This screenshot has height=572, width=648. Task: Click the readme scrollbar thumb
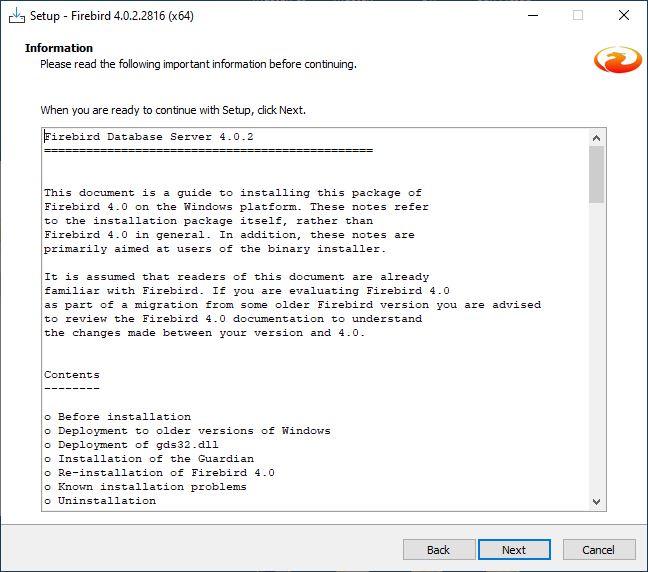click(x=596, y=174)
